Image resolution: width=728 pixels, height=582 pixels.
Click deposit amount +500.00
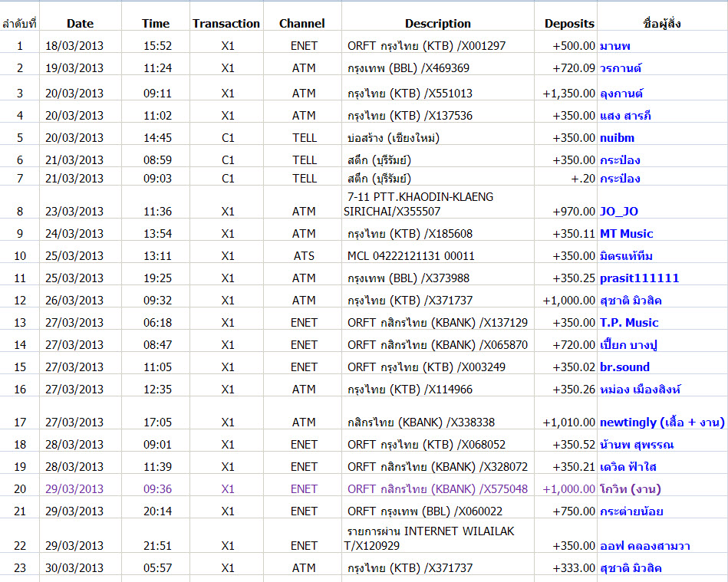click(573, 46)
